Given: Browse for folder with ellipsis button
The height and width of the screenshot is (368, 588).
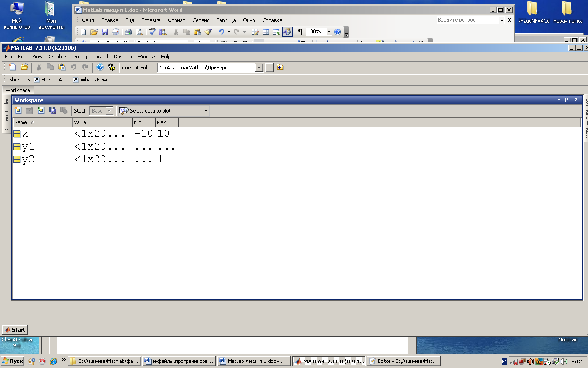Looking at the screenshot, I should tap(269, 68).
